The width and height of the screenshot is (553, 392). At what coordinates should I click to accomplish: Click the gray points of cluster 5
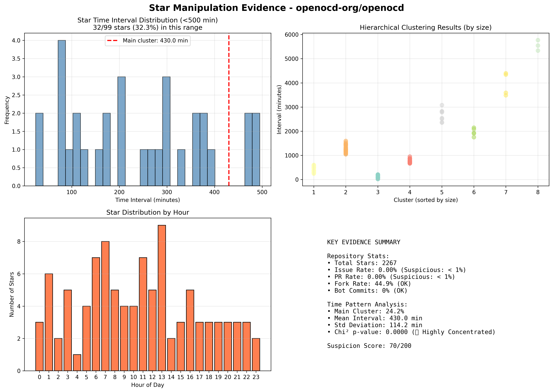point(442,114)
